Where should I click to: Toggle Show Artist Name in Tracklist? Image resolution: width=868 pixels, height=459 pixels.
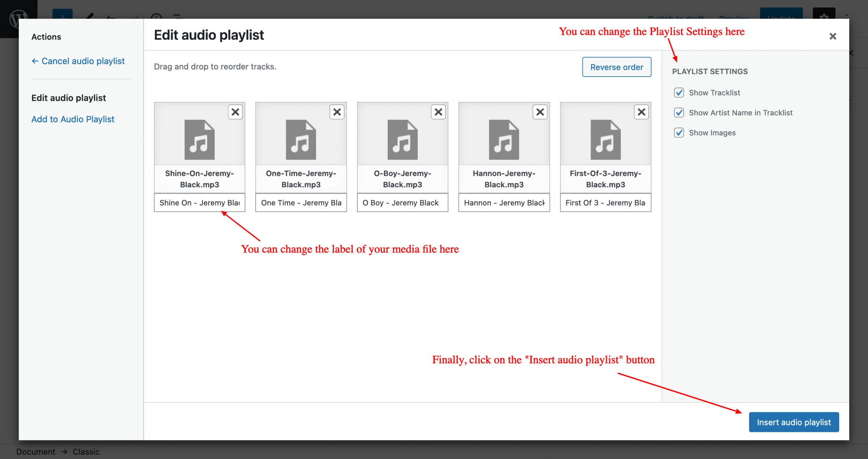pos(679,112)
